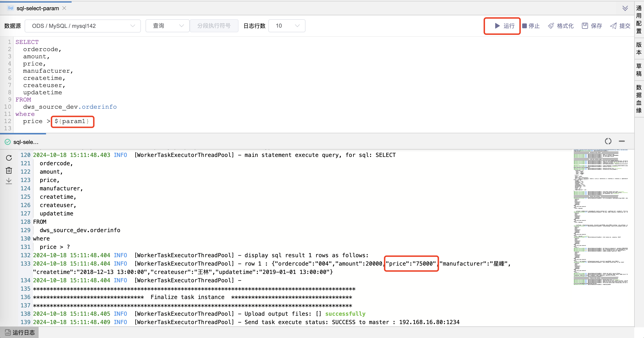
Task: Collapse the toolbar with double chevron
Action: tap(625, 8)
